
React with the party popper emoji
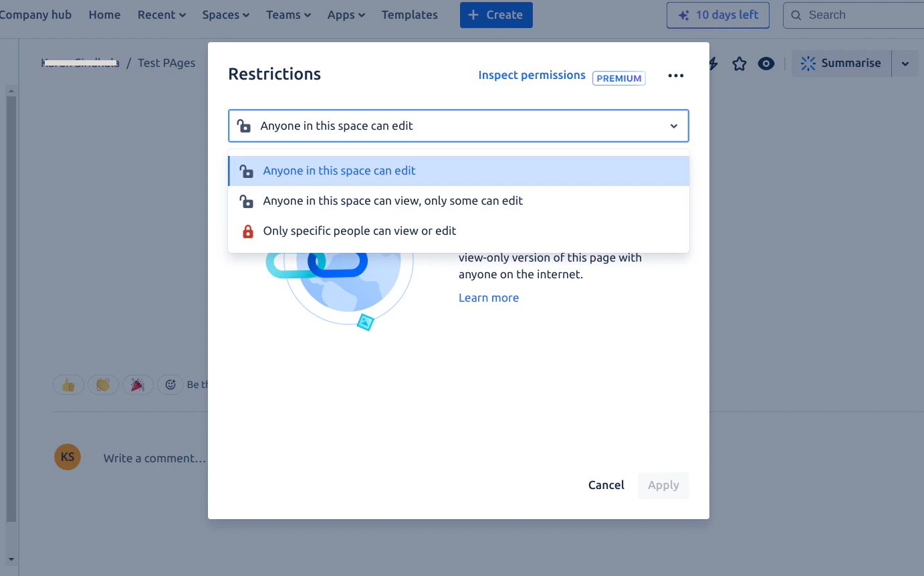coord(138,384)
